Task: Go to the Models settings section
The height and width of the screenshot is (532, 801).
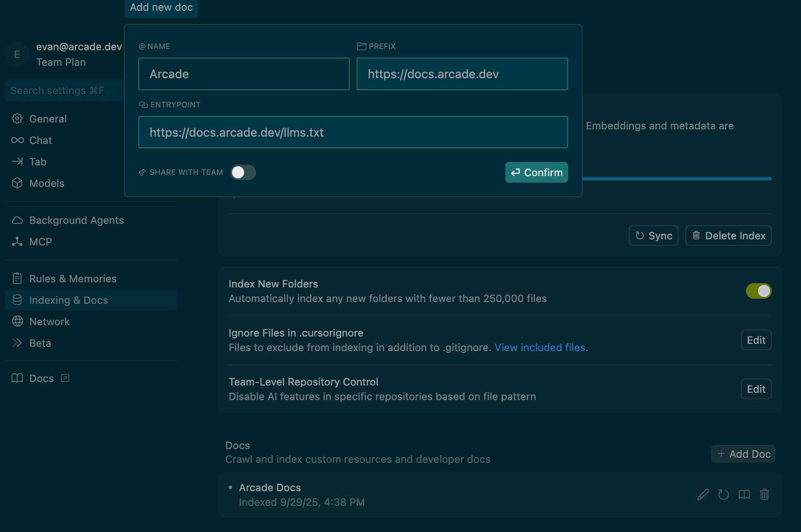Action: click(46, 183)
